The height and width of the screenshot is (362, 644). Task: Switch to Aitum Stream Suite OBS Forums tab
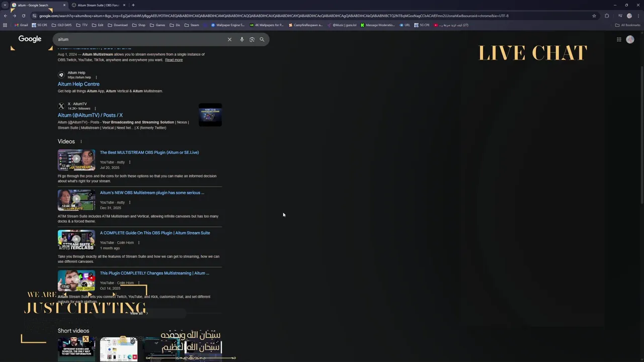(x=99, y=5)
